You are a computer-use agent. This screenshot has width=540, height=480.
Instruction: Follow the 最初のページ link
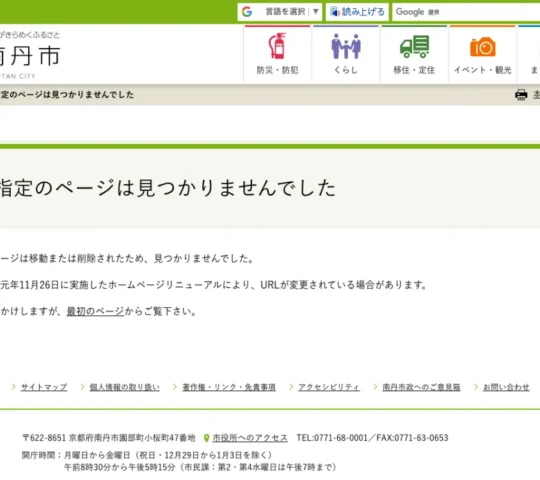pos(95,311)
